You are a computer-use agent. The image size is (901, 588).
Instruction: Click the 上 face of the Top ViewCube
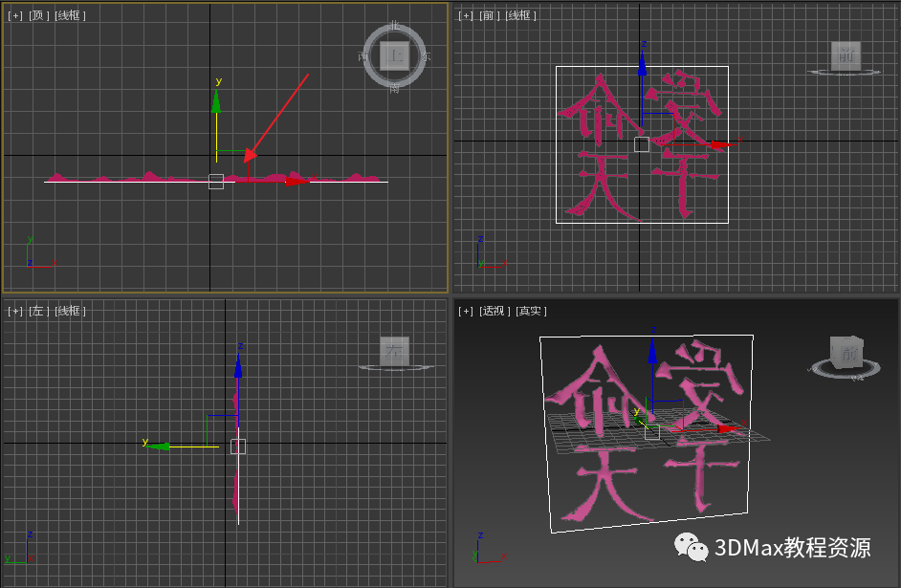tap(395, 55)
